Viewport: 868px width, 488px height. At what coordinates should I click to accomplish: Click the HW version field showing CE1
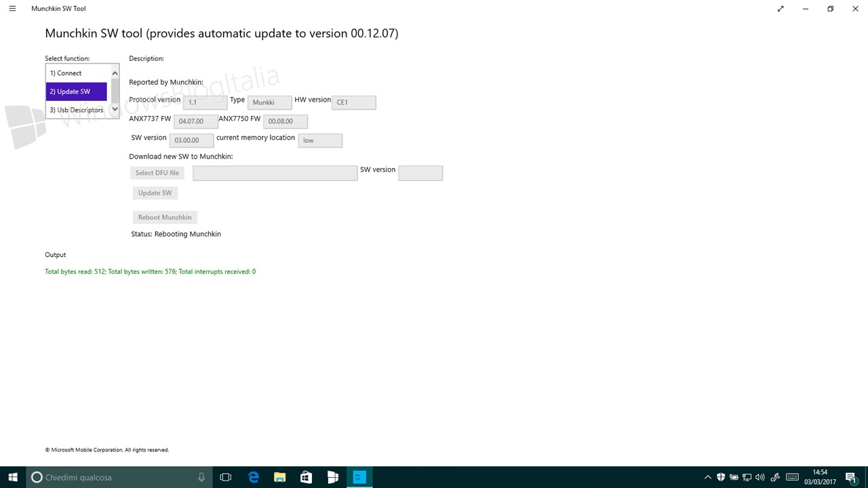353,102
